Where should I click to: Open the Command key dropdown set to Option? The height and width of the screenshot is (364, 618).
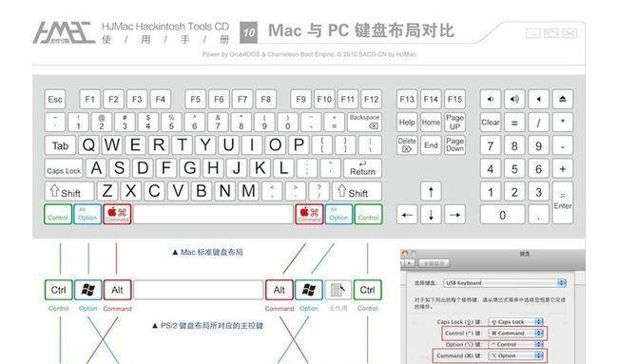coord(516,355)
